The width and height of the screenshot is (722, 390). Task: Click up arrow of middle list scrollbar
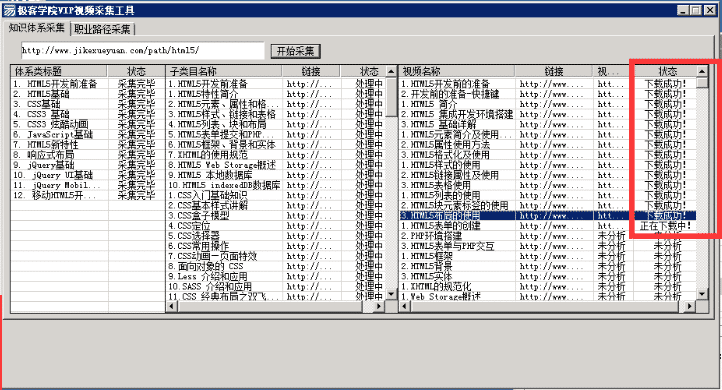pos(391,71)
